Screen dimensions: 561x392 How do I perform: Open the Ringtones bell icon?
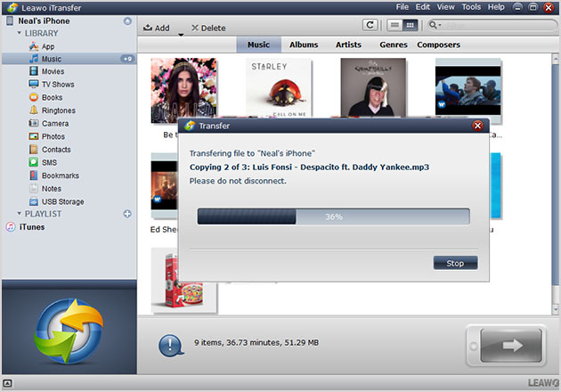click(34, 110)
